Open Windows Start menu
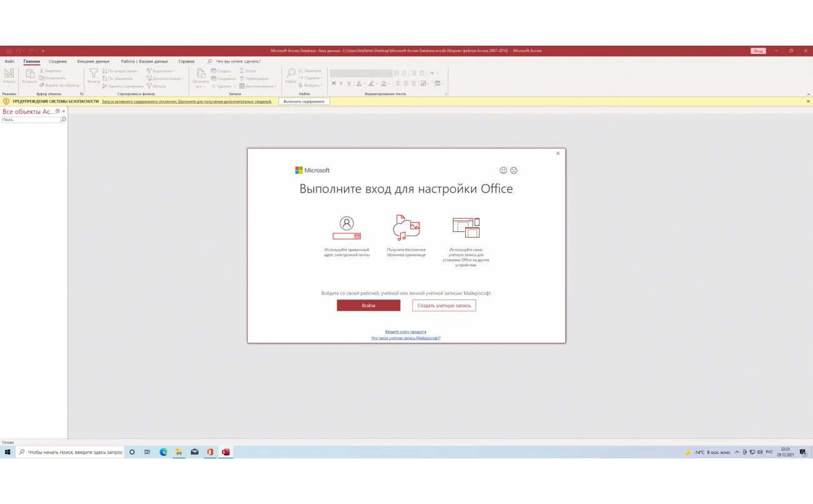This screenshot has height=504, width=813. coord(8,452)
